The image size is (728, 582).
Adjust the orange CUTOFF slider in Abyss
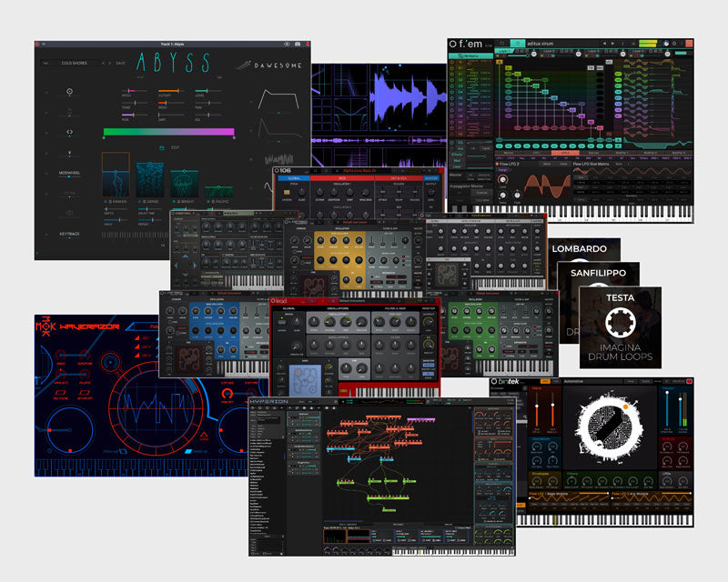point(170,91)
